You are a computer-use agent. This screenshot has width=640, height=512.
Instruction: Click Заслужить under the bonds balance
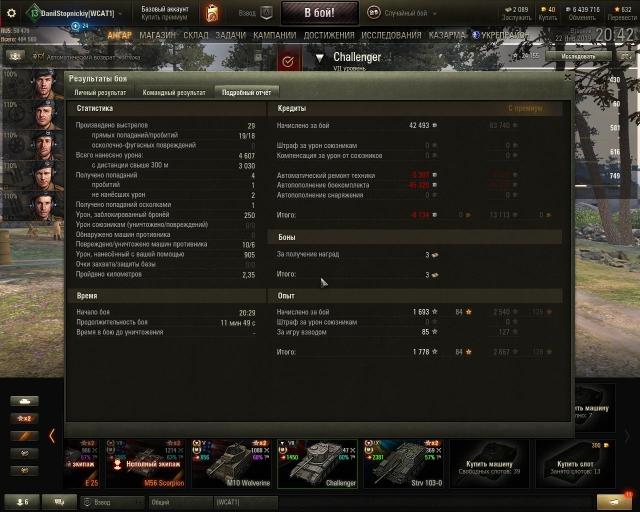pyautogui.click(x=516, y=18)
